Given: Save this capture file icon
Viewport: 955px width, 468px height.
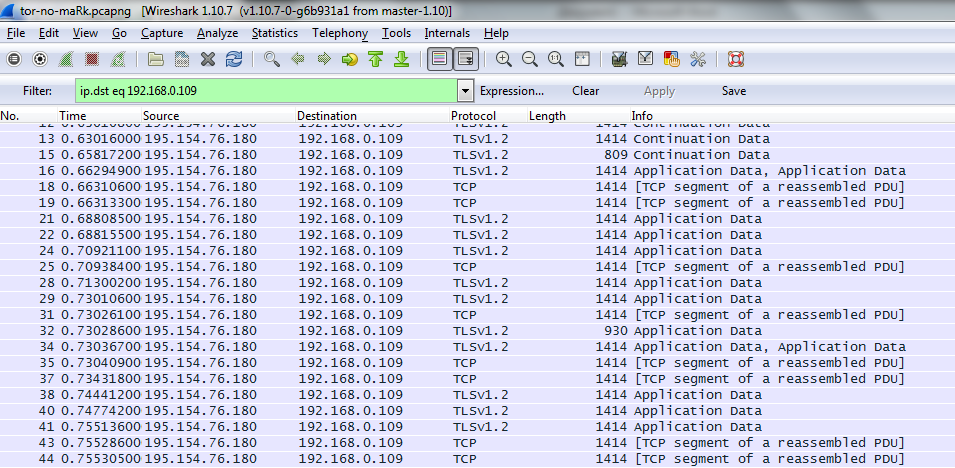Looking at the screenshot, I should tap(181, 59).
